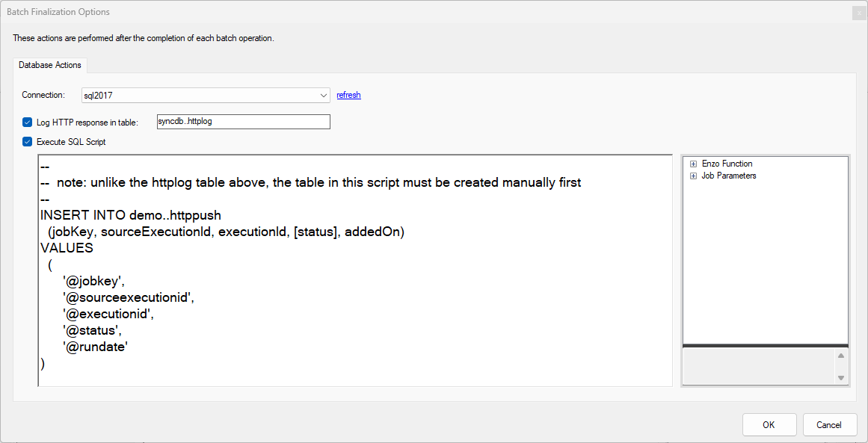868x443 pixels.
Task: Click the splitter bar below the function tree
Action: (x=766, y=346)
